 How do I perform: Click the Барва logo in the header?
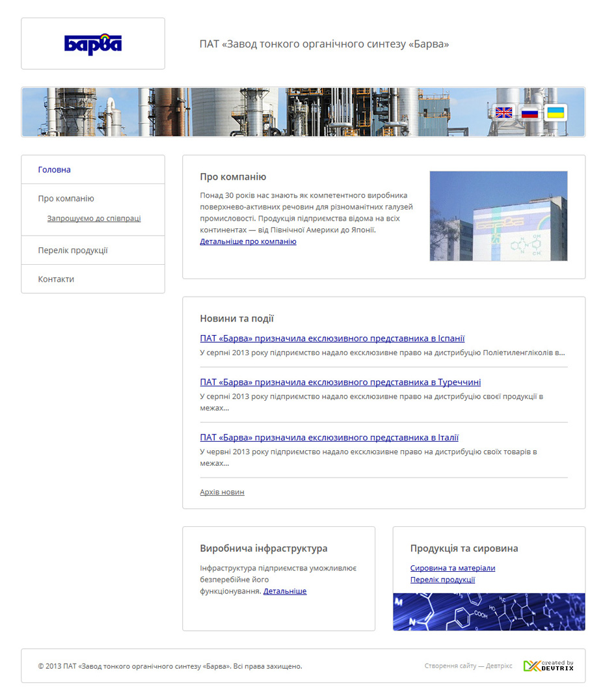tap(93, 44)
